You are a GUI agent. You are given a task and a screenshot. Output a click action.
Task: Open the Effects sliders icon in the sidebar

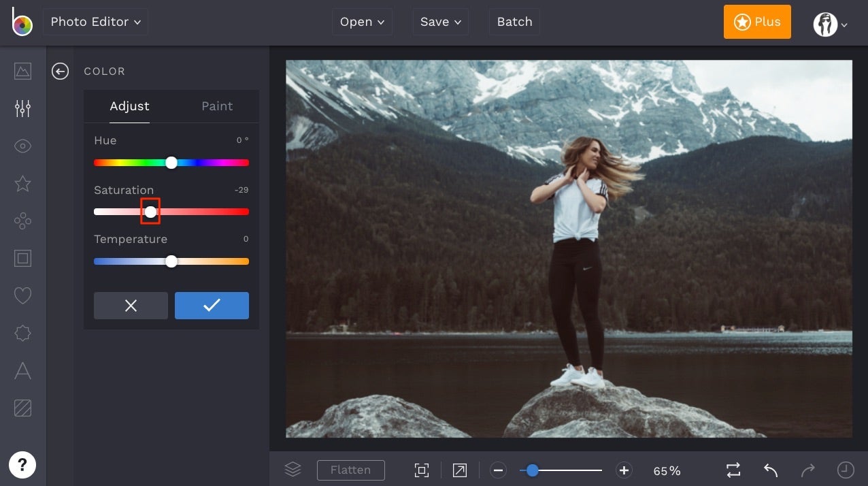tap(22, 108)
